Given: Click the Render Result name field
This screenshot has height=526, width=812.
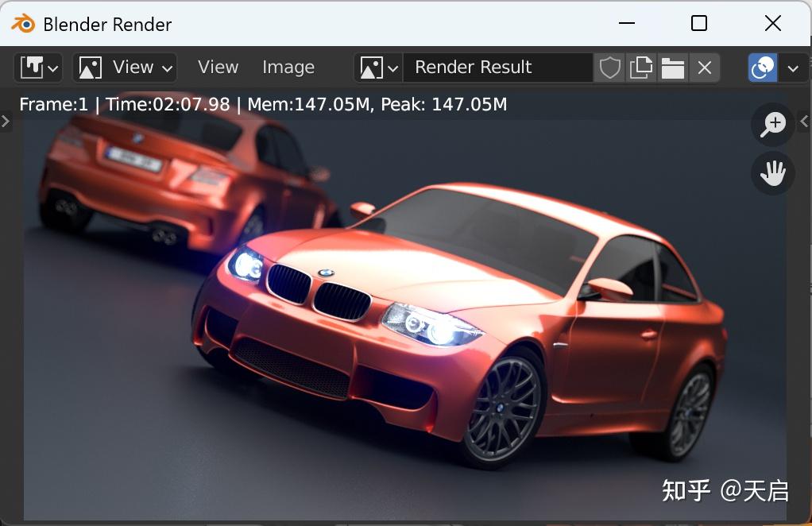Looking at the screenshot, I should (x=497, y=68).
